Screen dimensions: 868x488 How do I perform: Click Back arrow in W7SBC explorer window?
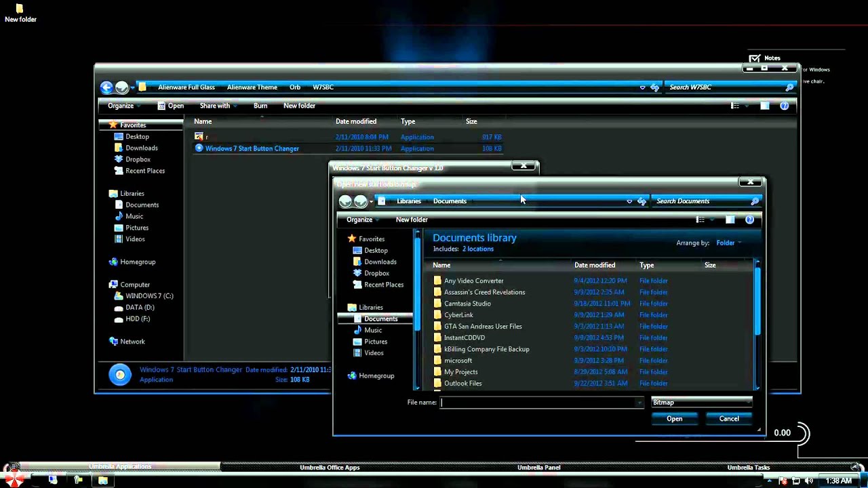(106, 87)
